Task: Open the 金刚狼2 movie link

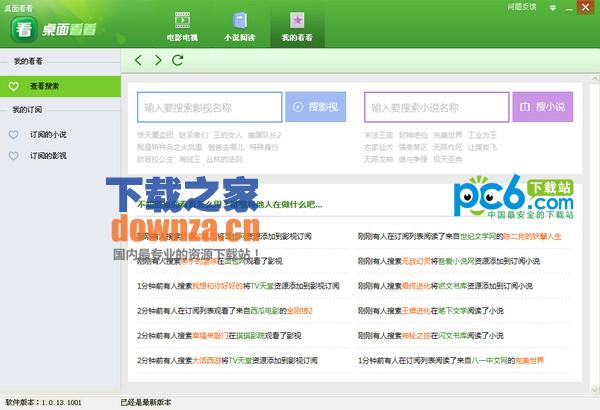Action: click(x=300, y=311)
